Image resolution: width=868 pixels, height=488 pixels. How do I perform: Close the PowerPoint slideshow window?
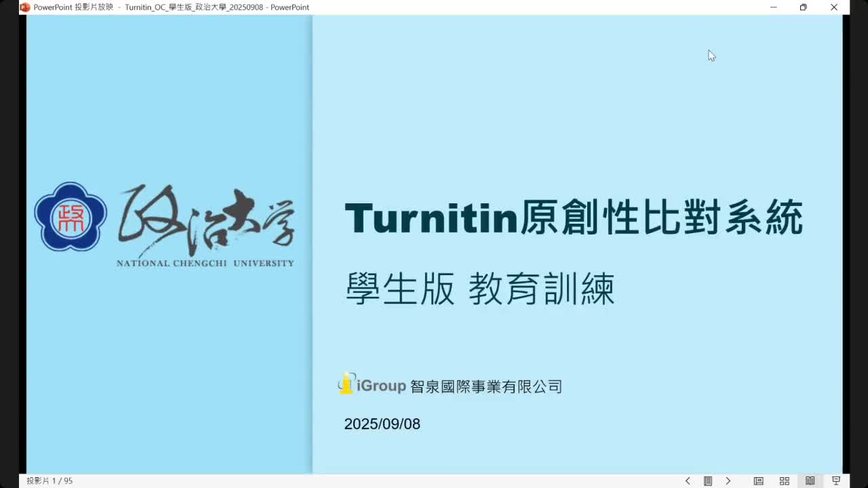(834, 7)
